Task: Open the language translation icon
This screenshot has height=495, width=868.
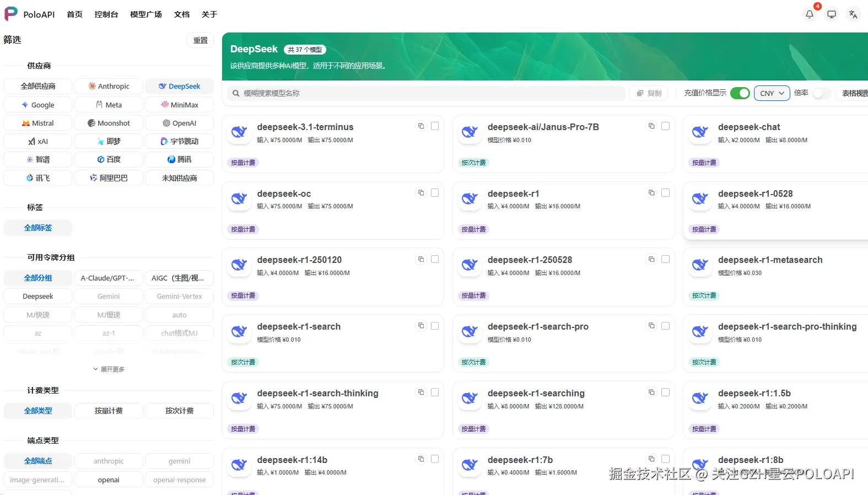Action: pos(853,14)
